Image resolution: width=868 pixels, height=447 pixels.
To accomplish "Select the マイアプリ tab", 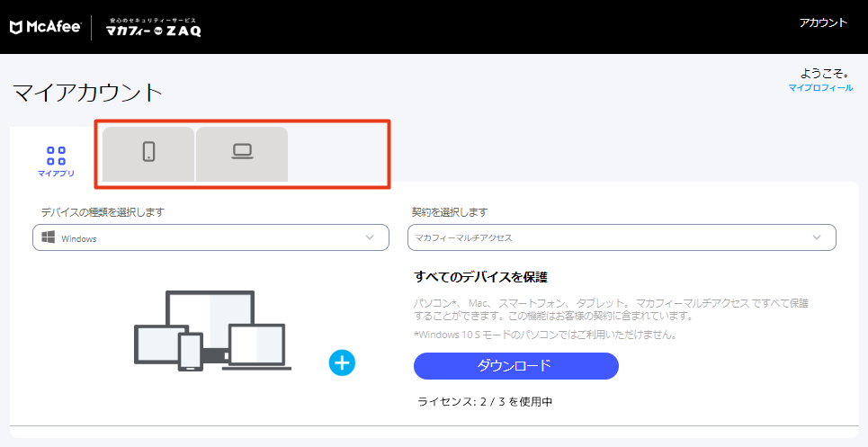I will pos(56,161).
